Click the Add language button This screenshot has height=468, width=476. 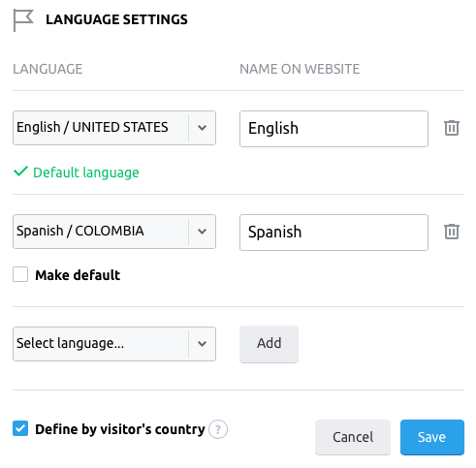[269, 344]
